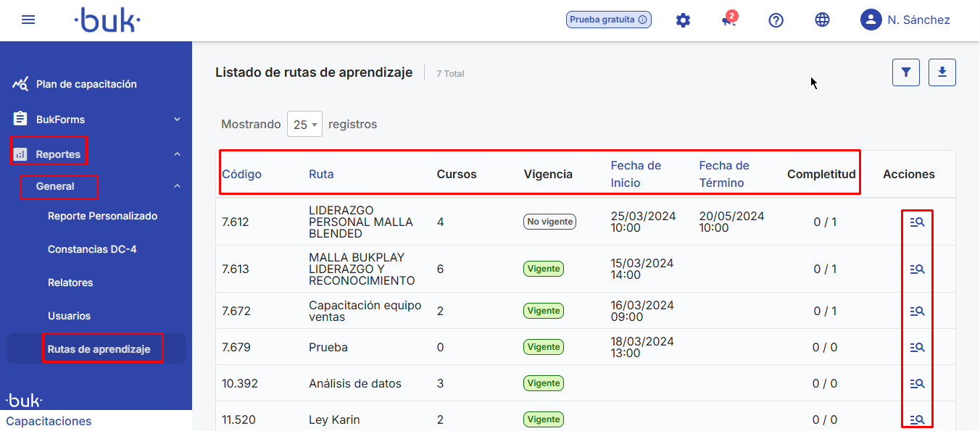The width and height of the screenshot is (980, 431).
Task: Open Constancias DC-4 report
Action: (92, 249)
